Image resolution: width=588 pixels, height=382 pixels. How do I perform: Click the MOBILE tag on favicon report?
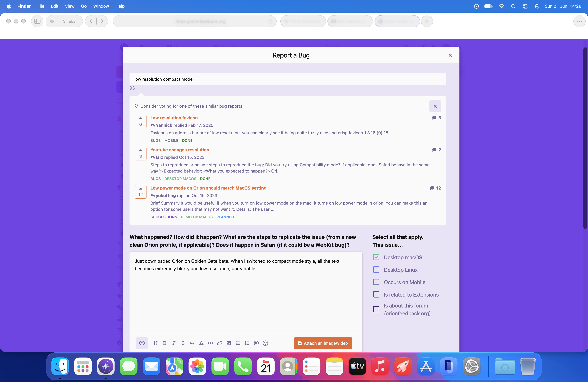tap(171, 140)
